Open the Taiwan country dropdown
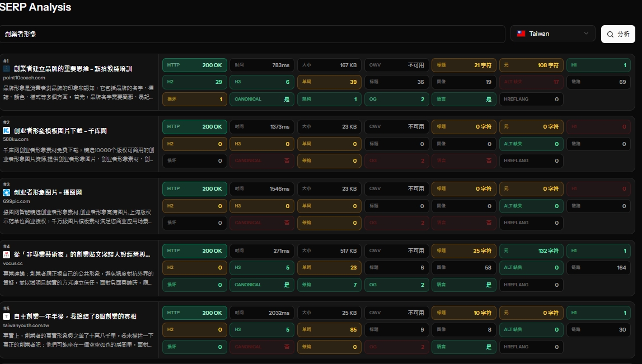The height and width of the screenshot is (364, 642). coord(552,34)
